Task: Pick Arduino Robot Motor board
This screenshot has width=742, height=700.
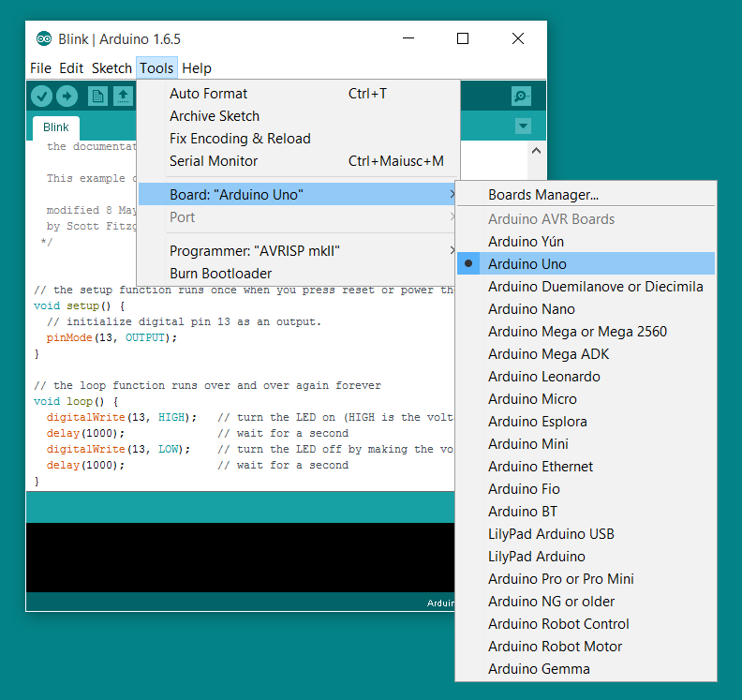Action: click(x=586, y=646)
